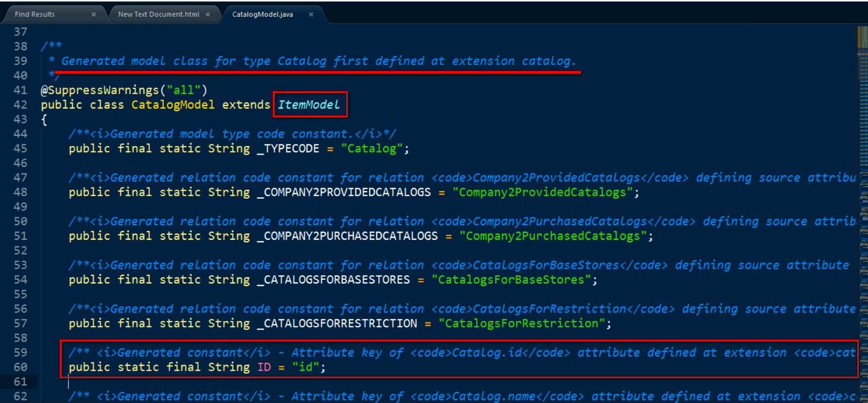Click line number 48 in gutter

click(20, 192)
